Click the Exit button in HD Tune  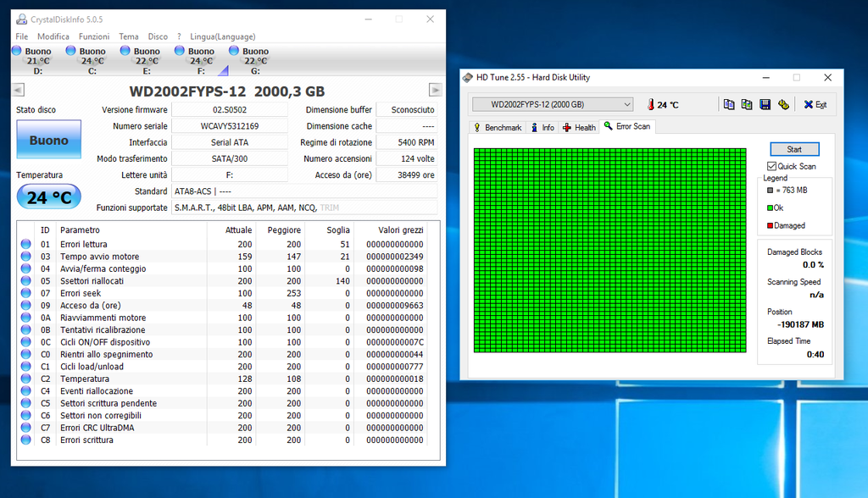click(815, 104)
